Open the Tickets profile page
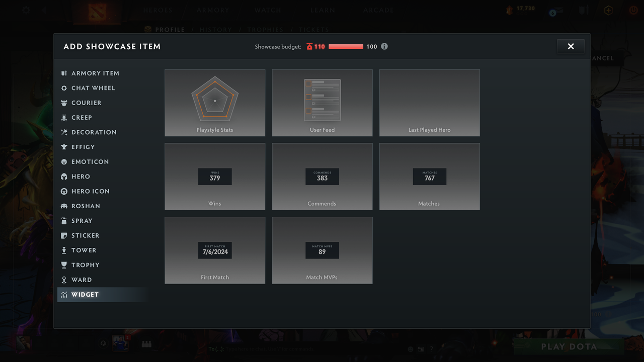The width and height of the screenshot is (644, 362). (x=314, y=29)
